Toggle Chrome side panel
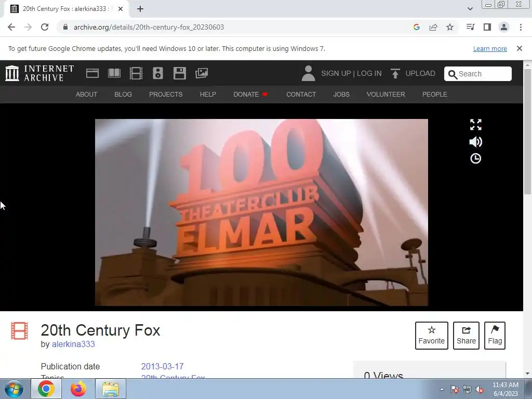This screenshot has width=532, height=399. (x=487, y=27)
